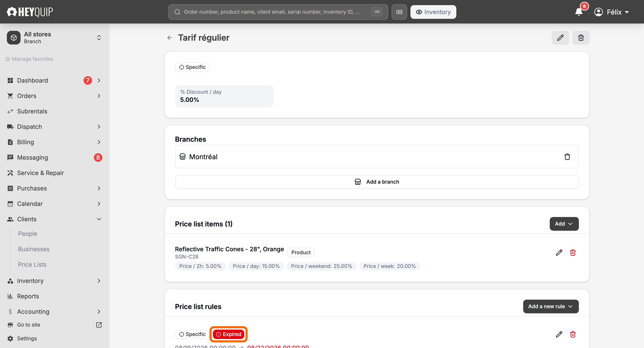Open the notifications bell
Image resolution: width=644 pixels, height=348 pixels.
click(579, 12)
